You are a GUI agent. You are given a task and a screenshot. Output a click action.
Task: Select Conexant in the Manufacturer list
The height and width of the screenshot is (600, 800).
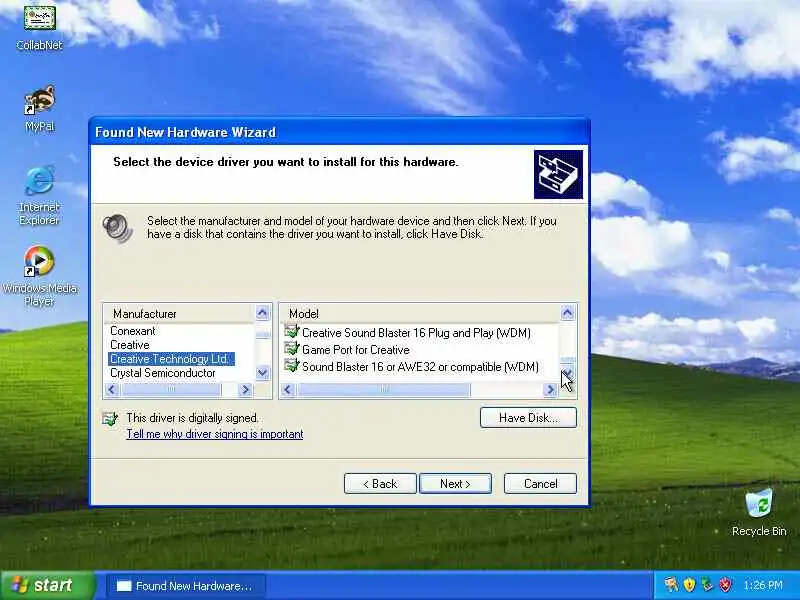133,331
